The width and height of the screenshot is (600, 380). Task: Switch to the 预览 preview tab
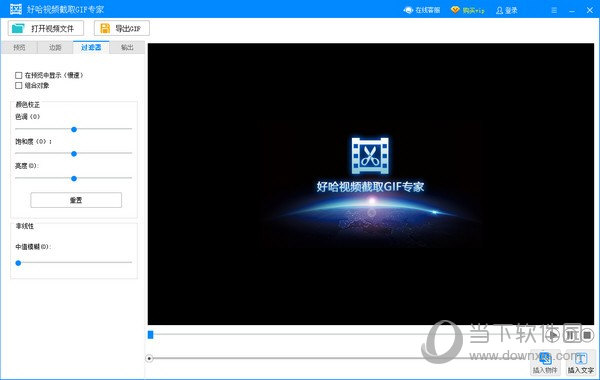pos(19,47)
